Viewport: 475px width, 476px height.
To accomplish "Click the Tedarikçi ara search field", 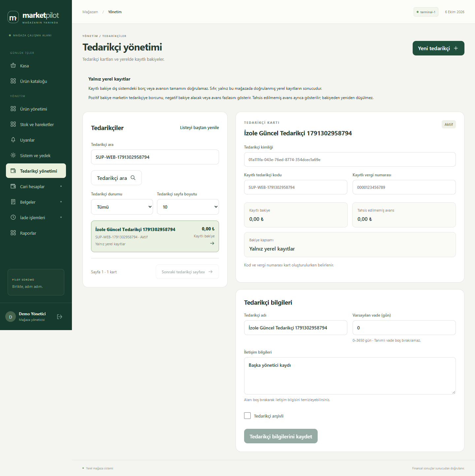I will point(155,157).
